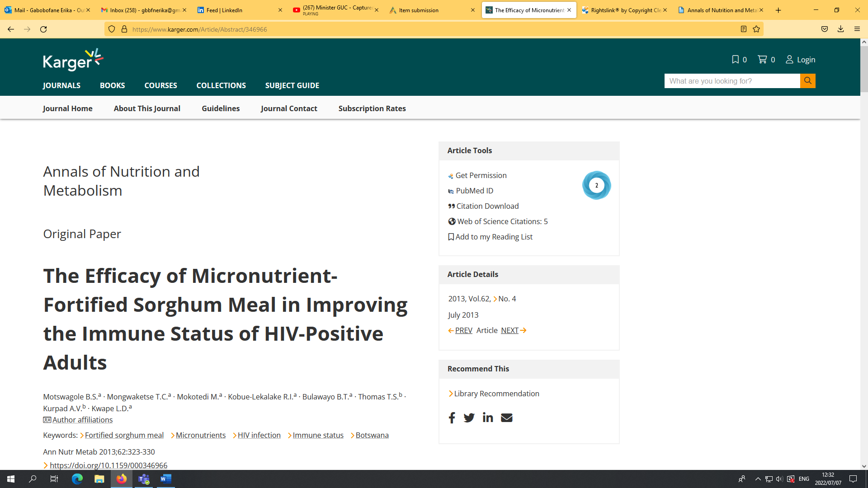Click the Altmetric score badge

tap(596, 185)
